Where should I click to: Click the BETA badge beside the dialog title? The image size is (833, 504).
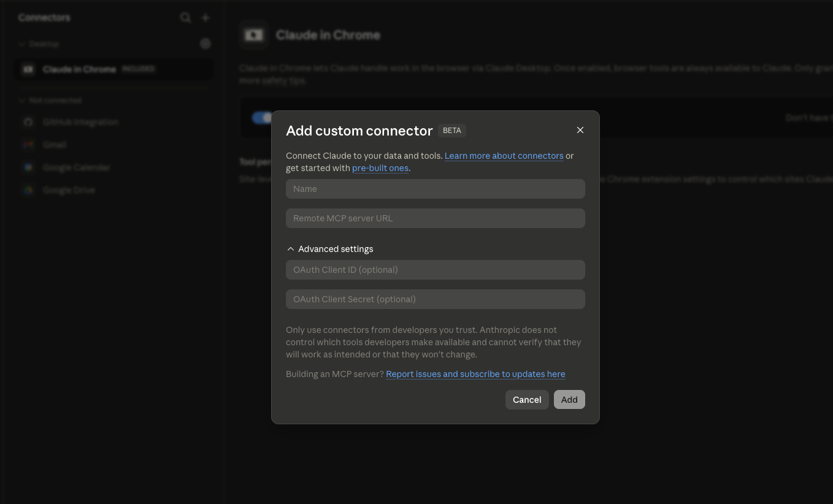click(452, 131)
